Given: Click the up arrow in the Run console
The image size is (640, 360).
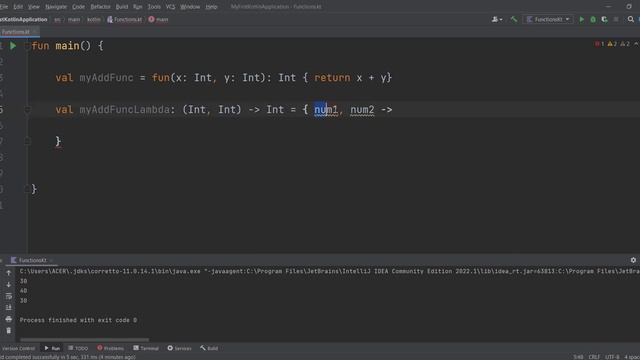Looking at the screenshot, I should [9, 273].
